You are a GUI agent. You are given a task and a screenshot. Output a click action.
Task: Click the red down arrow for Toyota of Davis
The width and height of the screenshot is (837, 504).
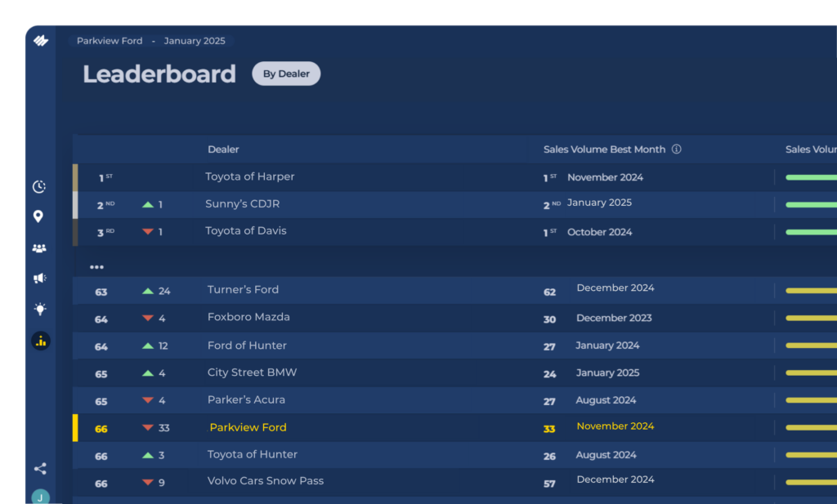pos(148,231)
